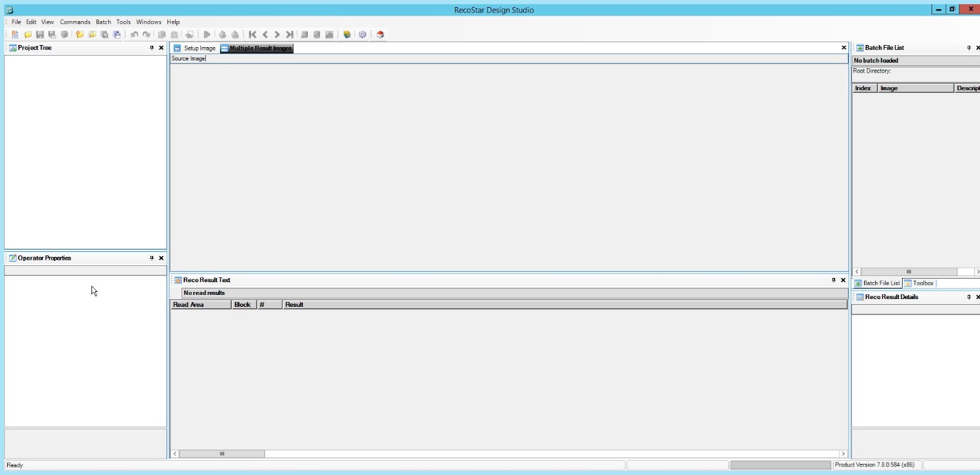Click left arrow of Batch File List scrollbar
Viewport: 980px width, 475px height.
856,272
